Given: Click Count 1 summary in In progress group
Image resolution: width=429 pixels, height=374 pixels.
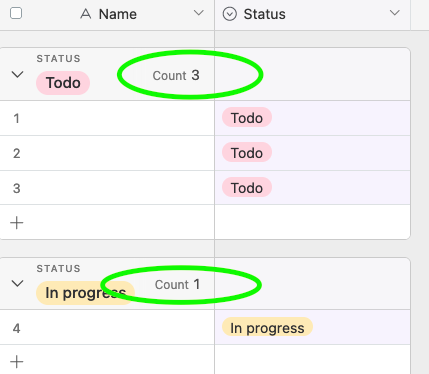Looking at the screenshot, I should tap(177, 285).
